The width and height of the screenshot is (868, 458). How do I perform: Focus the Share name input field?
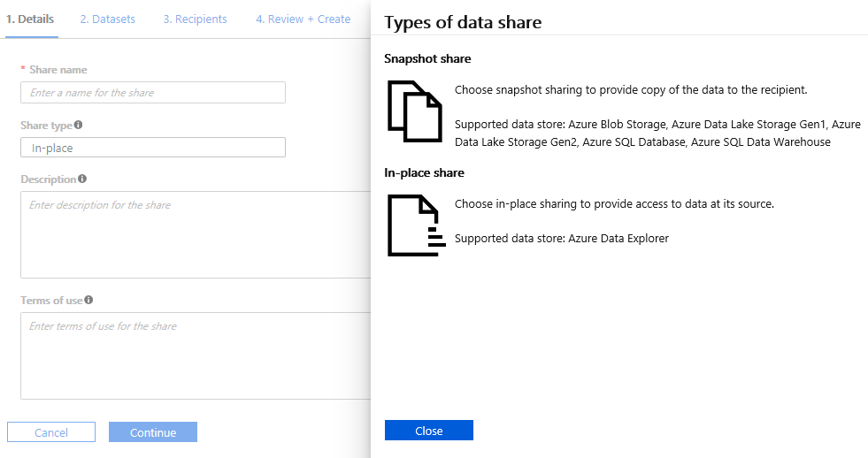tap(153, 93)
